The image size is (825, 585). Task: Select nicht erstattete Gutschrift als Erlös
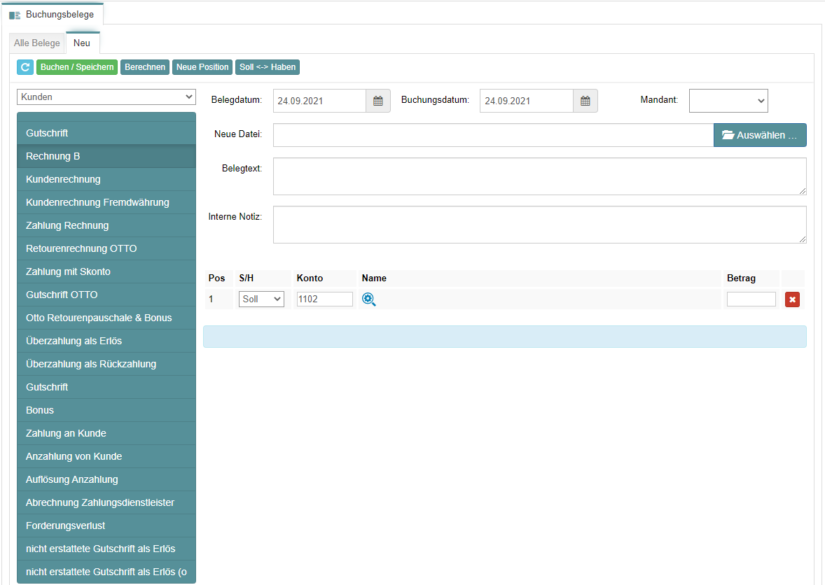click(106, 549)
